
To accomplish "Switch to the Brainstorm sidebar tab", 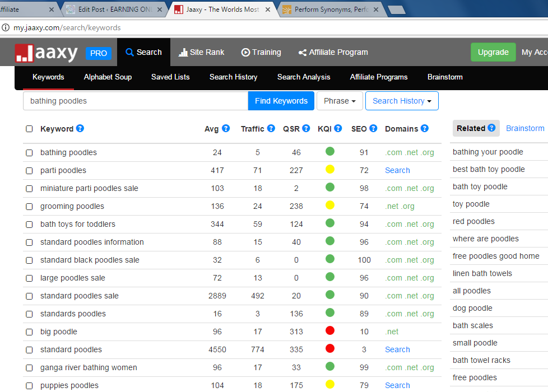I will click(525, 128).
